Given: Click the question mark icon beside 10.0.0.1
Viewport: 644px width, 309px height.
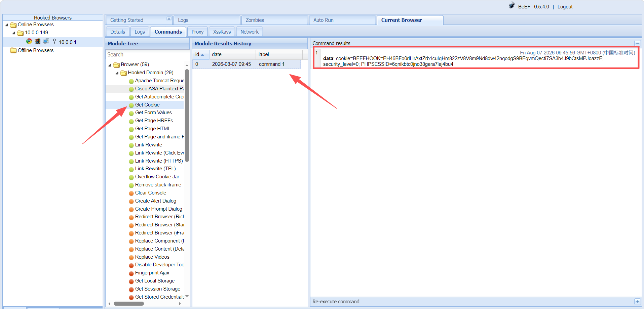Looking at the screenshot, I should coord(54,41).
